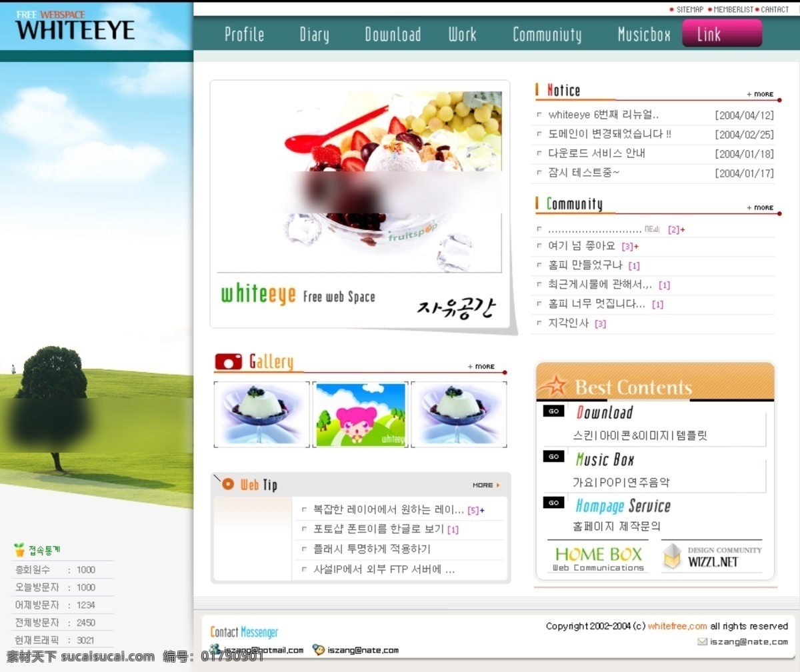This screenshot has height=672, width=800.
Task: Click the GO button beside Download
Action: click(553, 411)
